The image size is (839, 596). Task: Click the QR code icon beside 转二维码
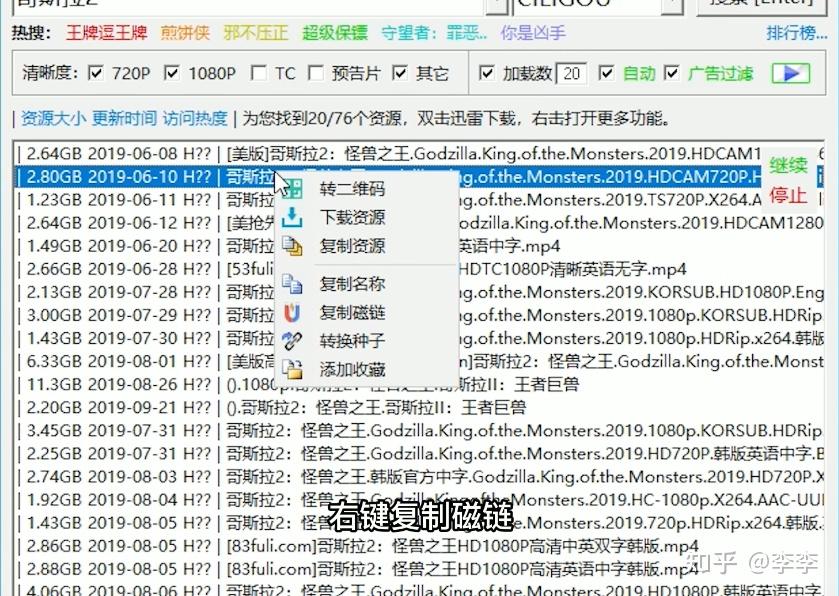tap(293, 189)
